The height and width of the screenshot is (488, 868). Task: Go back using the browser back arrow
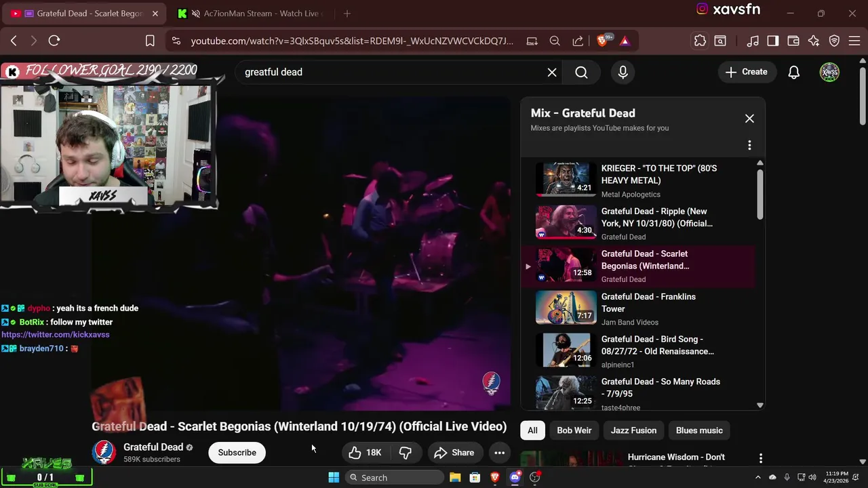14,41
